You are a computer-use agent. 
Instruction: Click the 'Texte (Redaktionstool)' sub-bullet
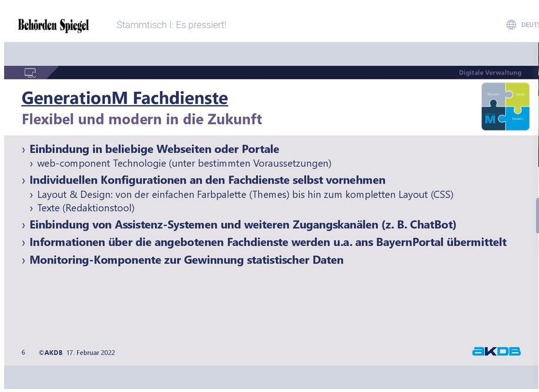[x=86, y=208]
